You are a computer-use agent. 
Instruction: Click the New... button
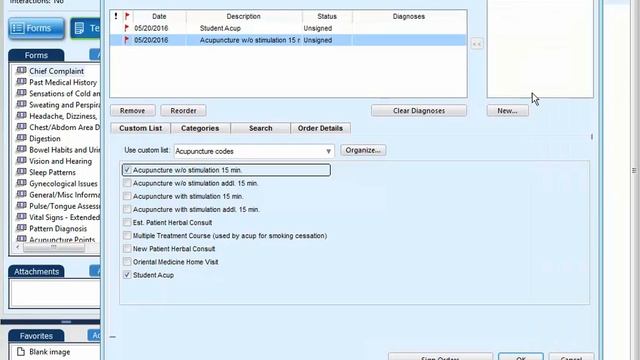(507, 111)
